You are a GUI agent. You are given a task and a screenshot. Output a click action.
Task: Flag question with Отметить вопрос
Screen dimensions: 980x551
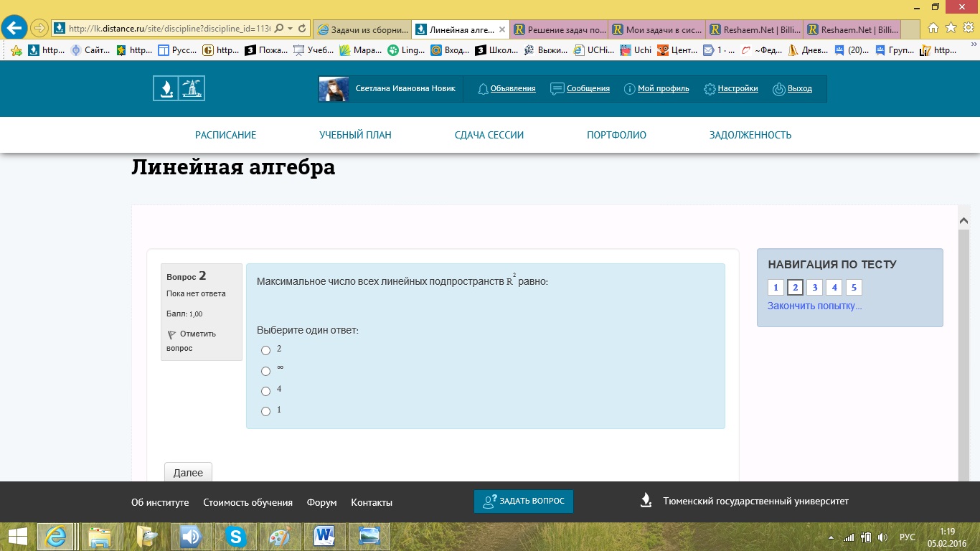pos(191,341)
